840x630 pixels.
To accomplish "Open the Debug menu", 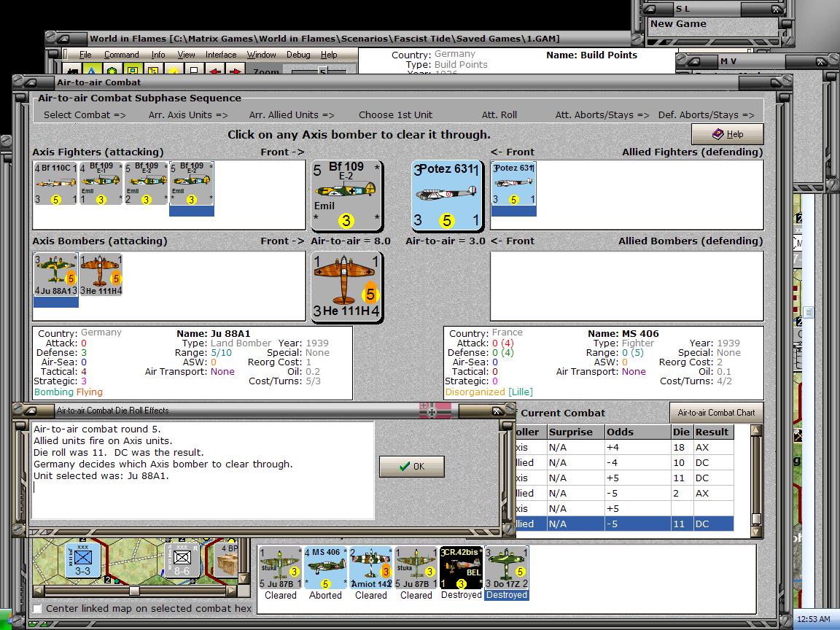I will [298, 55].
